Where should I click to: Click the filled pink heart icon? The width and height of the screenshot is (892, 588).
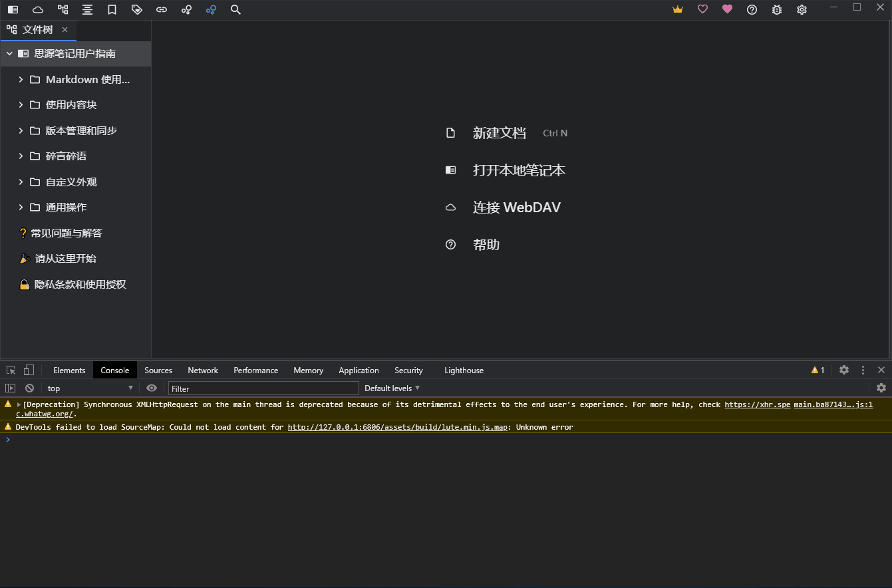[x=727, y=10]
